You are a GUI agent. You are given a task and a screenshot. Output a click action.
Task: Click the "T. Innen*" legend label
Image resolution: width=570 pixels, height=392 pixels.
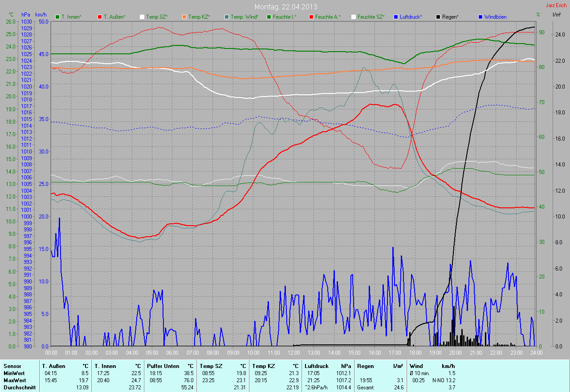[71, 17]
